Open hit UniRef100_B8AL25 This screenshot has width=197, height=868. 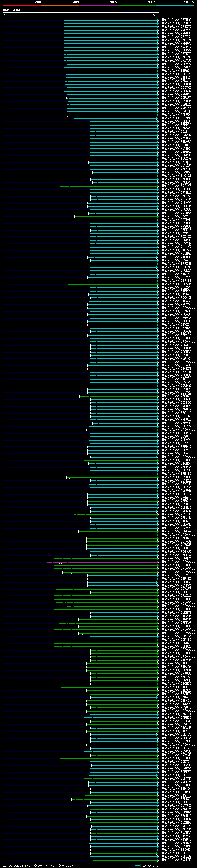pos(177,104)
